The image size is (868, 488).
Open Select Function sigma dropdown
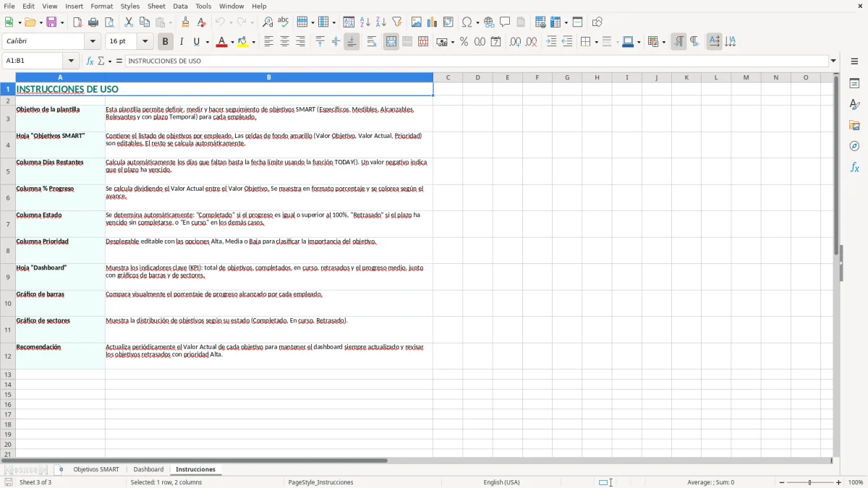pyautogui.click(x=109, y=61)
